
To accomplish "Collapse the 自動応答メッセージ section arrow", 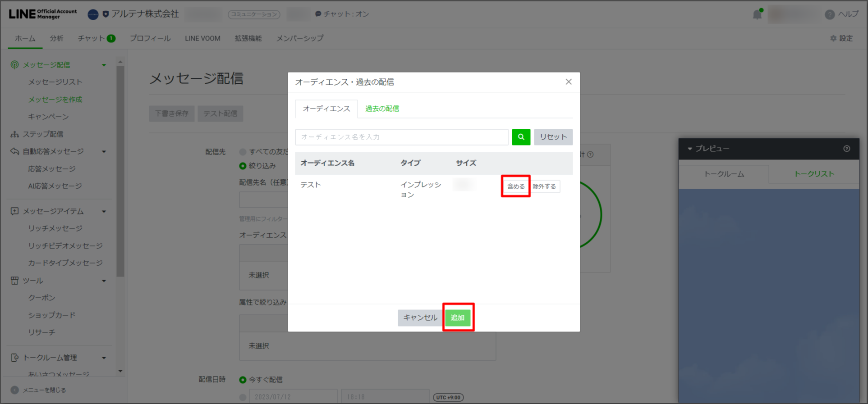I will tap(104, 152).
